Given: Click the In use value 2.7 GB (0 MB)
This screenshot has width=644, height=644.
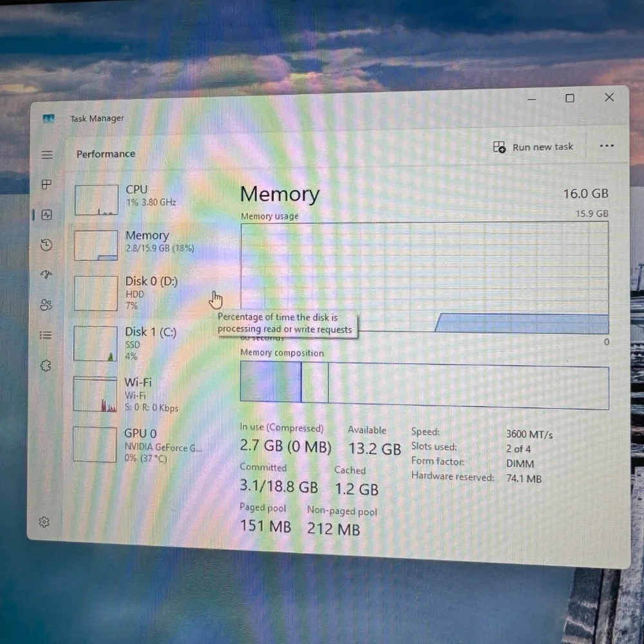Looking at the screenshot, I should [285, 446].
